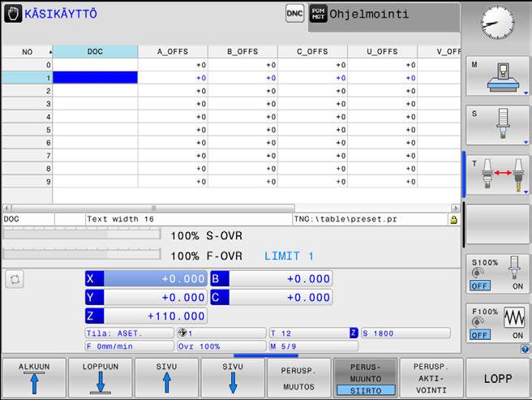Expand the T panel dropdown arrow
The image size is (532, 400).
click(526, 191)
